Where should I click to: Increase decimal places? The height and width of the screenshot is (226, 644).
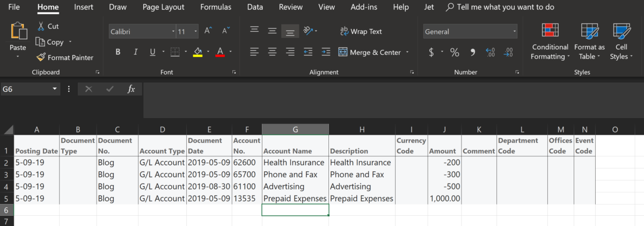(490, 52)
